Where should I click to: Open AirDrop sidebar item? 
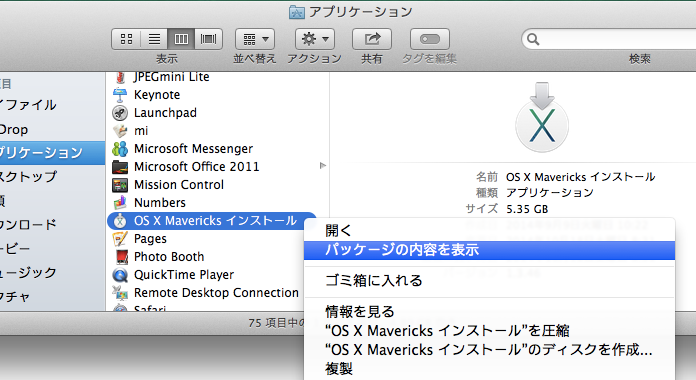52,130
